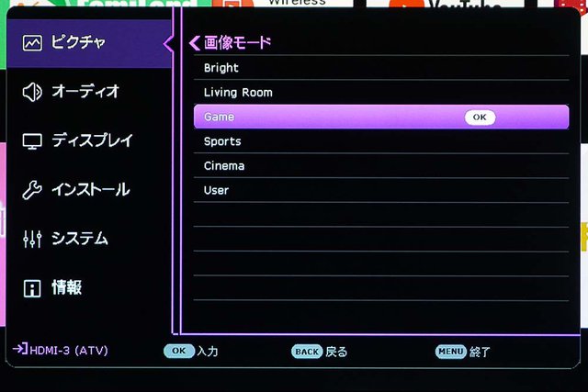Click the MENU 終了 hint button
The width and height of the screenshot is (588, 392).
(x=463, y=352)
